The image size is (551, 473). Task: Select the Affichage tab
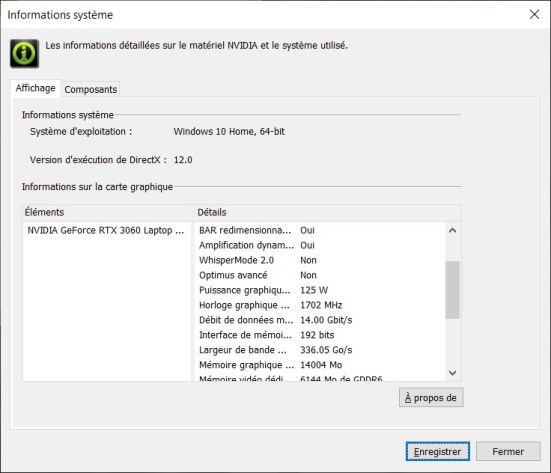35,88
